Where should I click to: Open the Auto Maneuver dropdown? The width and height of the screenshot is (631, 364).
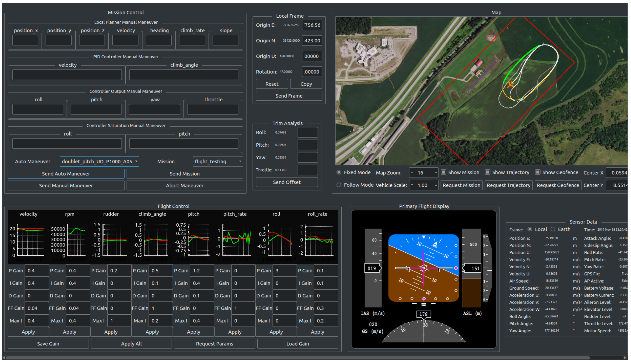point(99,161)
